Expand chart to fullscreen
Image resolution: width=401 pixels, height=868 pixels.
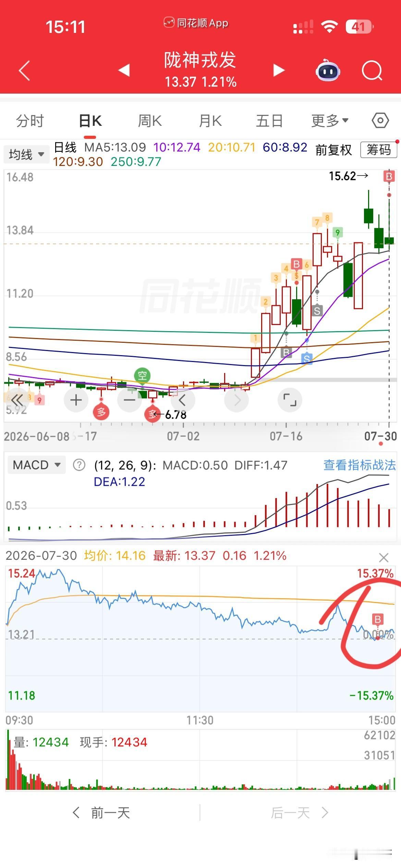coord(290,400)
